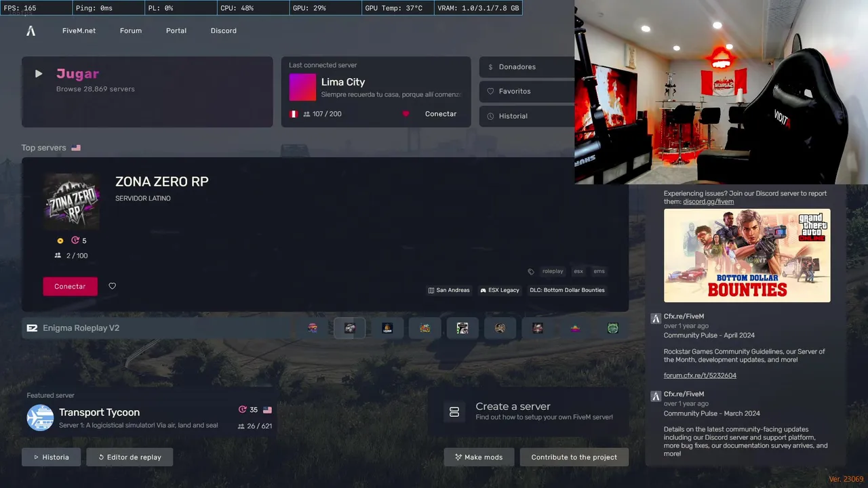The height and width of the screenshot is (488, 868).
Task: Select the ems tag
Action: coord(599,271)
